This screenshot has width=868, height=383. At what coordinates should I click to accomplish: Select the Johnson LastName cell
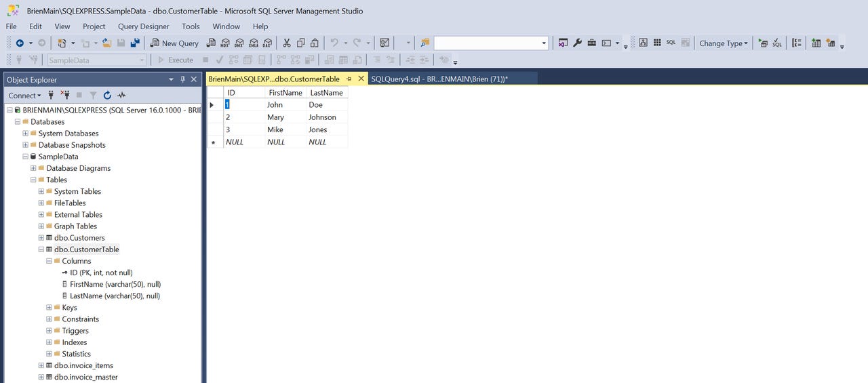tap(322, 117)
